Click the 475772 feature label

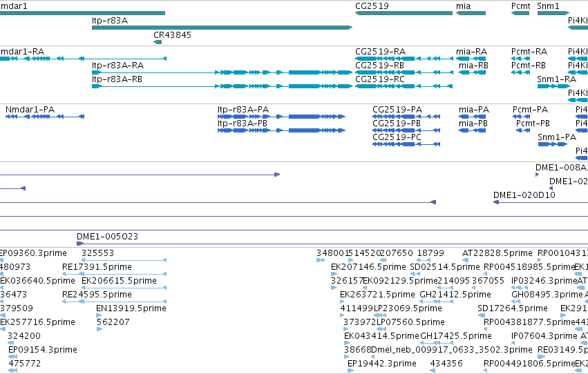[25, 364]
